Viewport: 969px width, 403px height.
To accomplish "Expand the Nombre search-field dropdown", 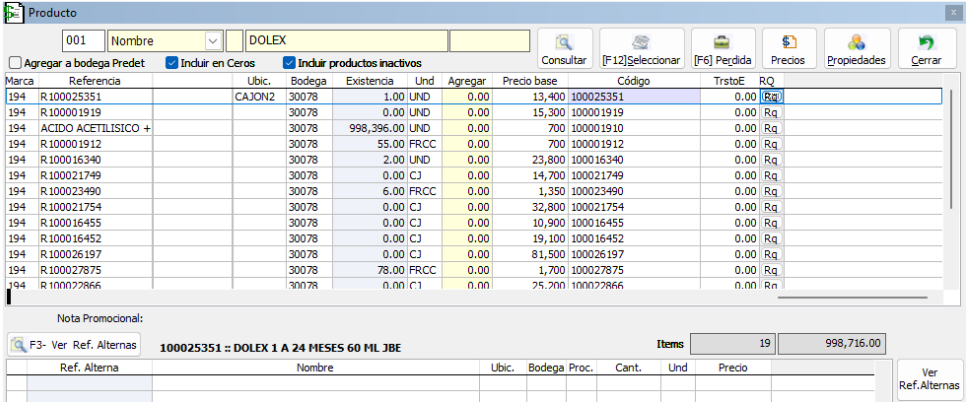I will click(213, 41).
